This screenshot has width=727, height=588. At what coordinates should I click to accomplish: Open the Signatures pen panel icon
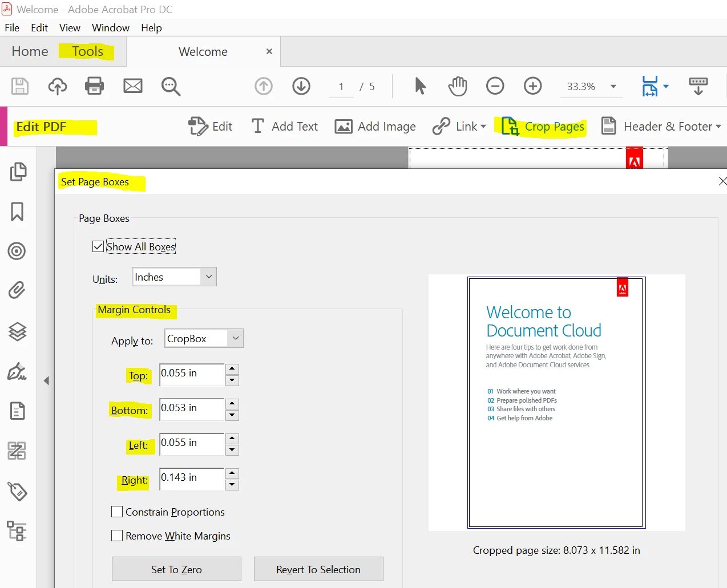click(17, 371)
